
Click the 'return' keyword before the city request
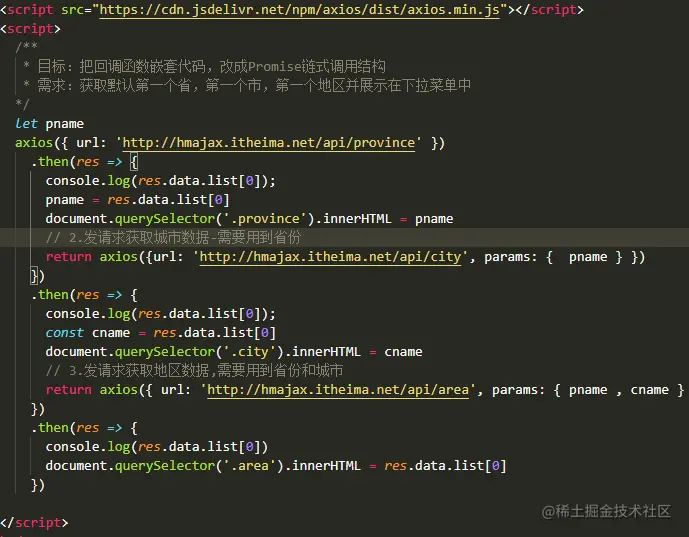pyautogui.click(x=69, y=257)
